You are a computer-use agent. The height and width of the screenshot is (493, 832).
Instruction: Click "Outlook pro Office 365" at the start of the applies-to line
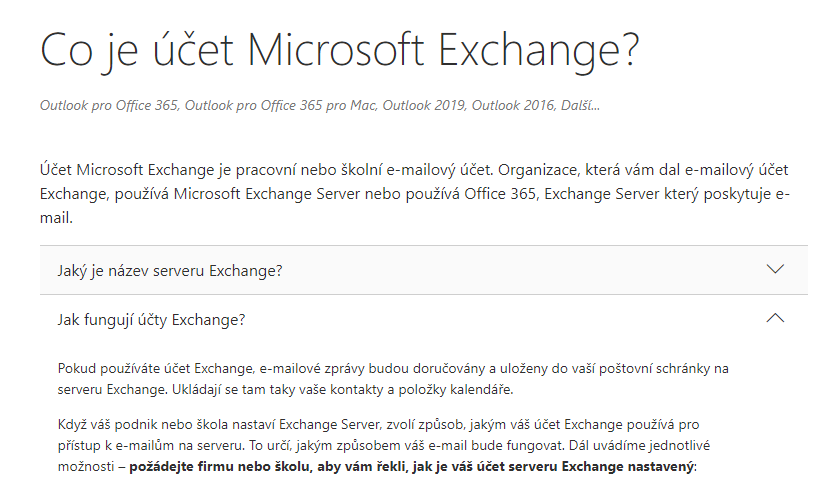(109, 106)
